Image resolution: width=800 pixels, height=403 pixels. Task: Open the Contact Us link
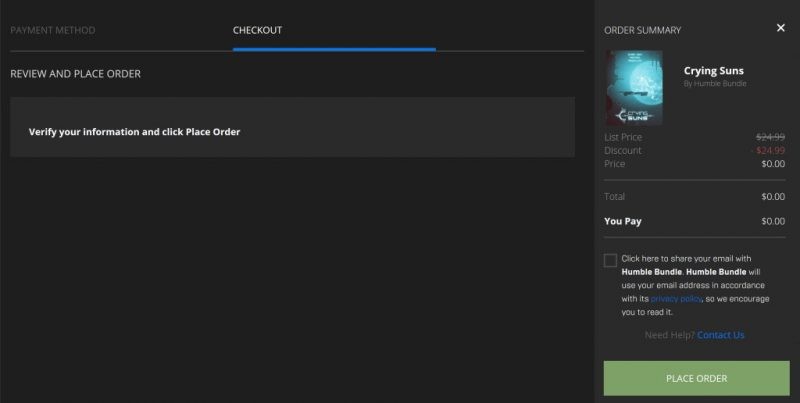click(x=720, y=335)
